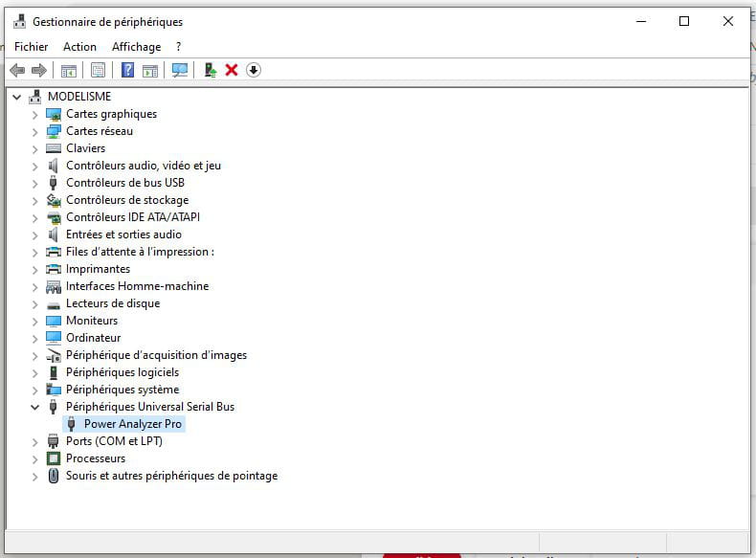
Task: Click the Processeurs chip icon
Action: tap(54, 458)
